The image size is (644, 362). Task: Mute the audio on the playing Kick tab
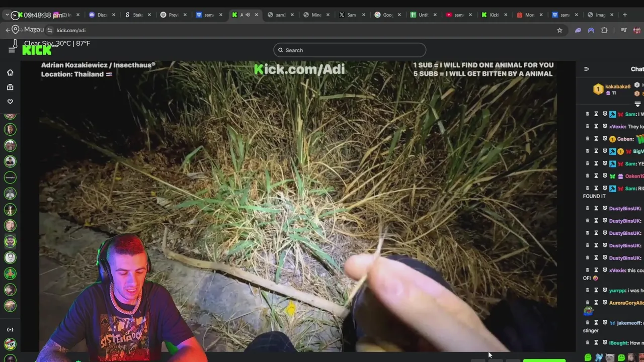[x=247, y=15]
